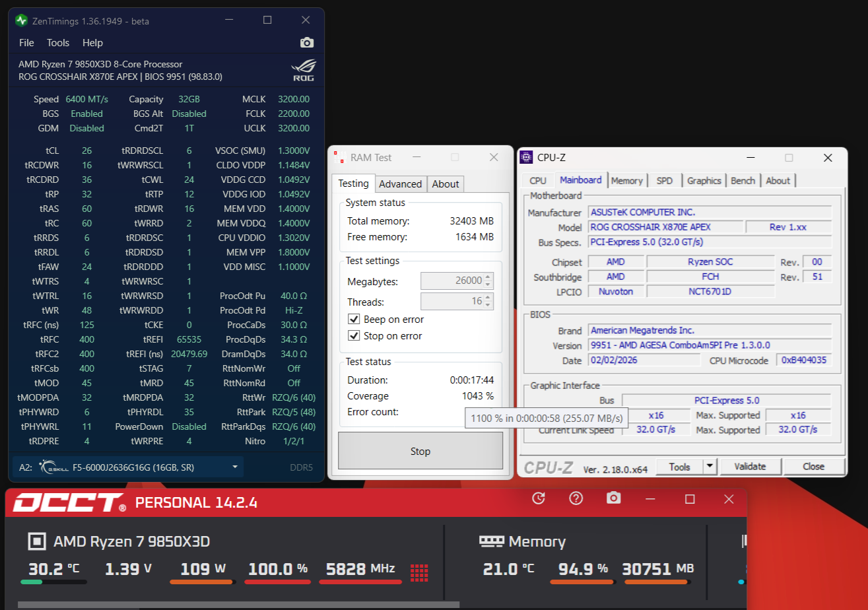The image size is (868, 610).
Task: Click the CPU Microcode field 0xB404035
Action: 805,360
